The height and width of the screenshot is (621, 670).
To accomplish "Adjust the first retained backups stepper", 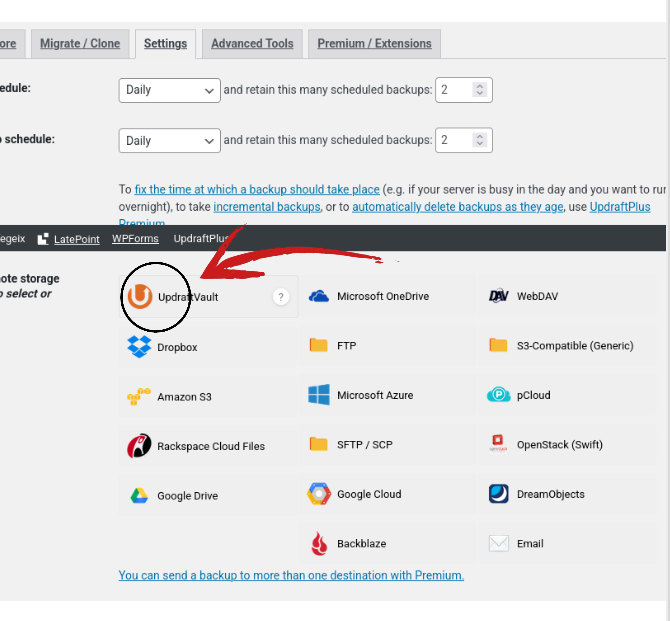I will click(x=479, y=90).
